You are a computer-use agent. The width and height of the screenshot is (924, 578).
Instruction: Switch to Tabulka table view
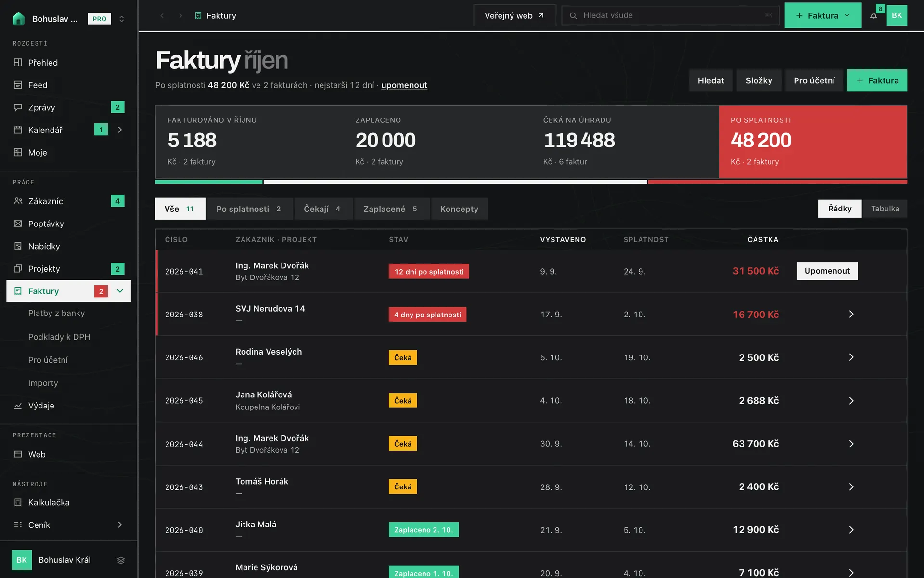885,209
